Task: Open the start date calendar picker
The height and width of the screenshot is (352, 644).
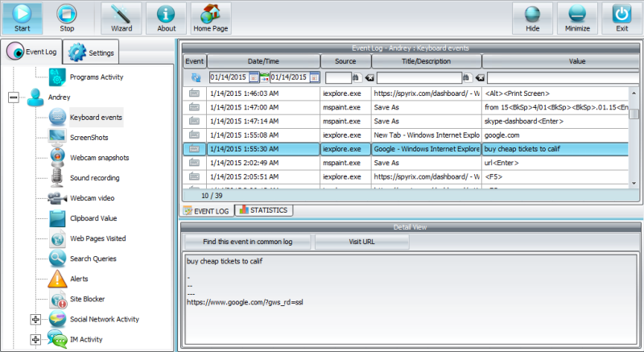Action: 254,77
